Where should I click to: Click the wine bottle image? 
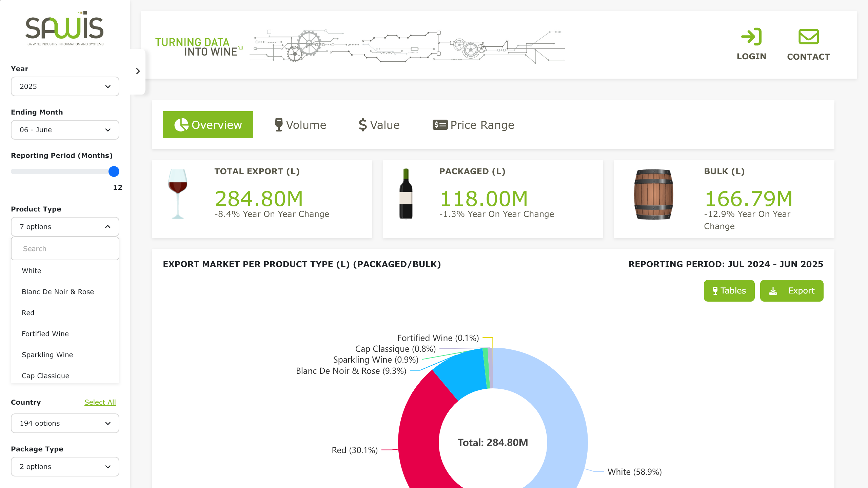click(x=406, y=194)
